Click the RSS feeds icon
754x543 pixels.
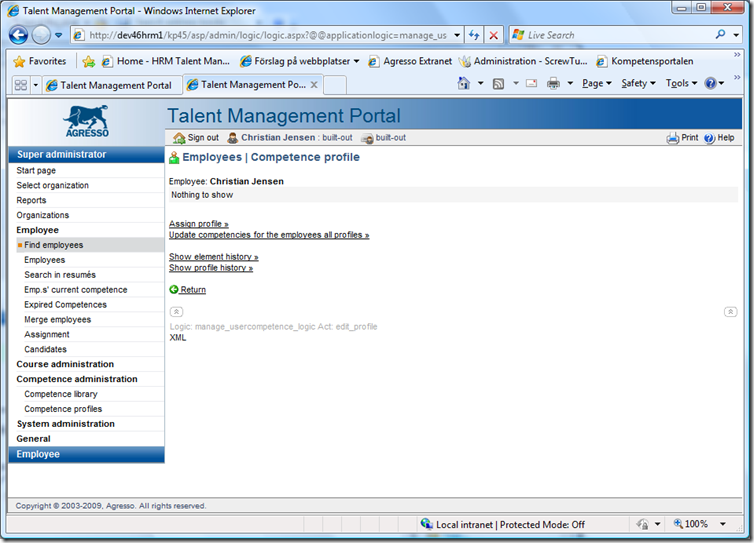[x=499, y=84]
